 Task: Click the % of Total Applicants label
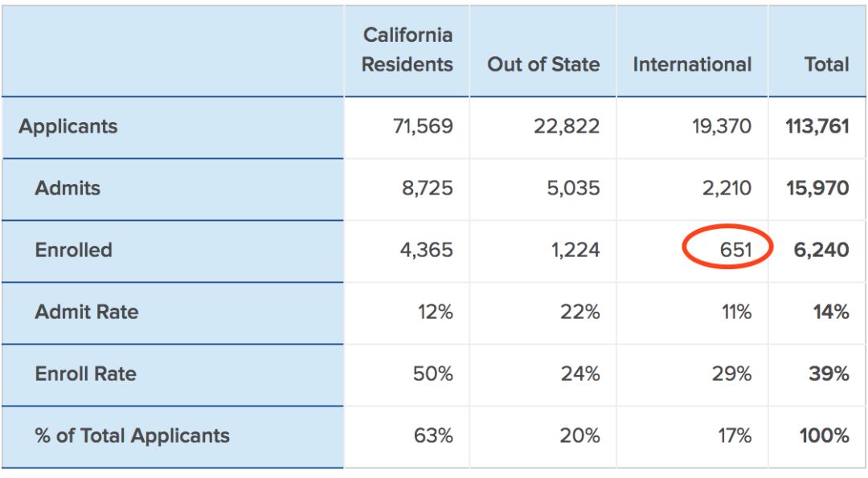[133, 436]
